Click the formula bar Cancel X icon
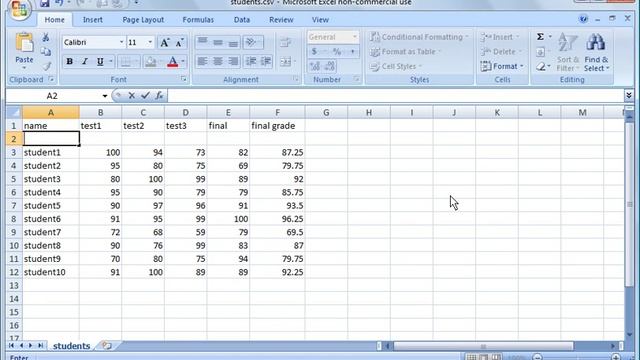 tap(131, 96)
